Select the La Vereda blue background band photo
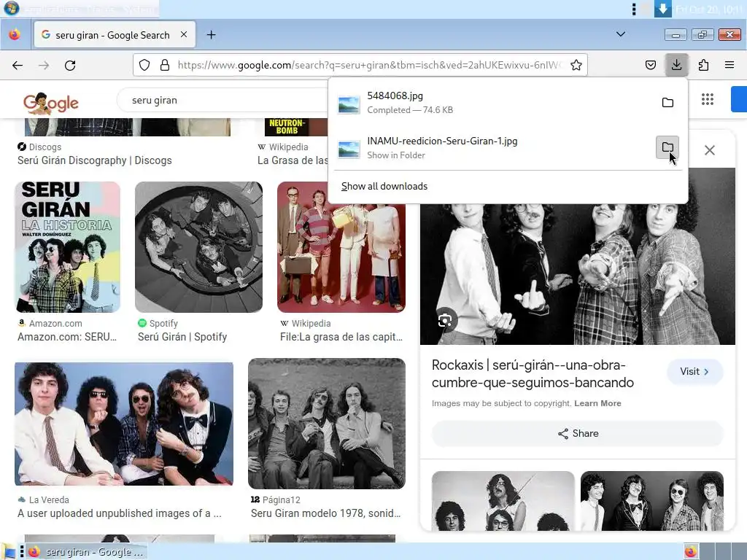The height and width of the screenshot is (560, 747). coord(124,424)
